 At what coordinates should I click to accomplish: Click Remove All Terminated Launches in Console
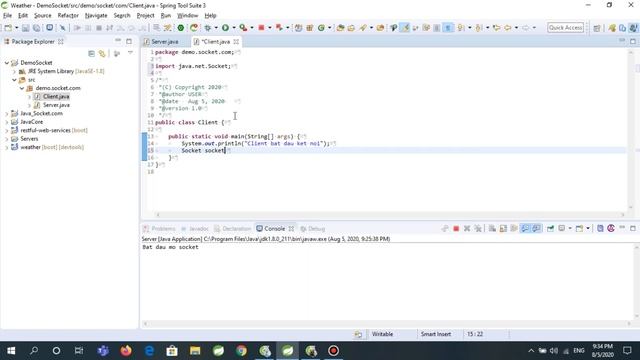tap(478, 229)
